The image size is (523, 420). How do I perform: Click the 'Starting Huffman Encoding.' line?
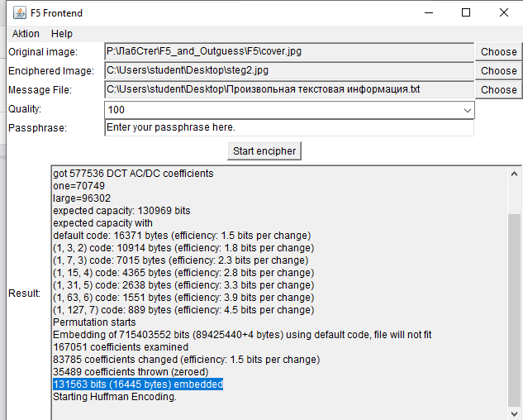[x=115, y=397]
